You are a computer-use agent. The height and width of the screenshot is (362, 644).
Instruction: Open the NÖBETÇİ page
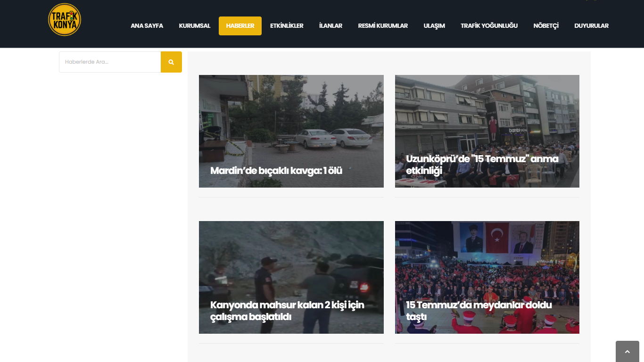pos(545,26)
